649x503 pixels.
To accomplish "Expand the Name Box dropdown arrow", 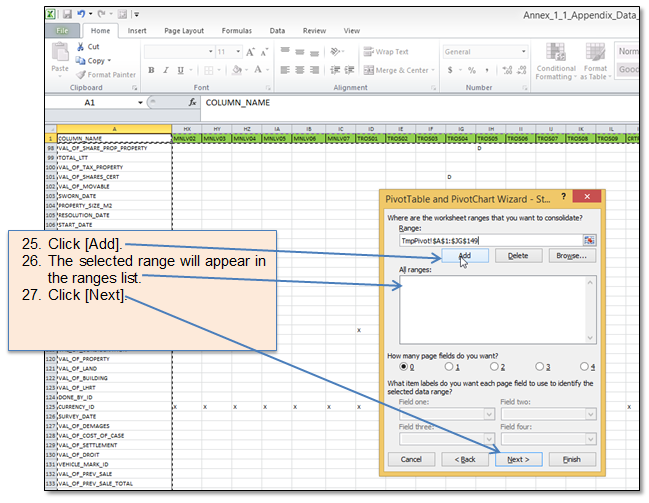I will pos(140,103).
